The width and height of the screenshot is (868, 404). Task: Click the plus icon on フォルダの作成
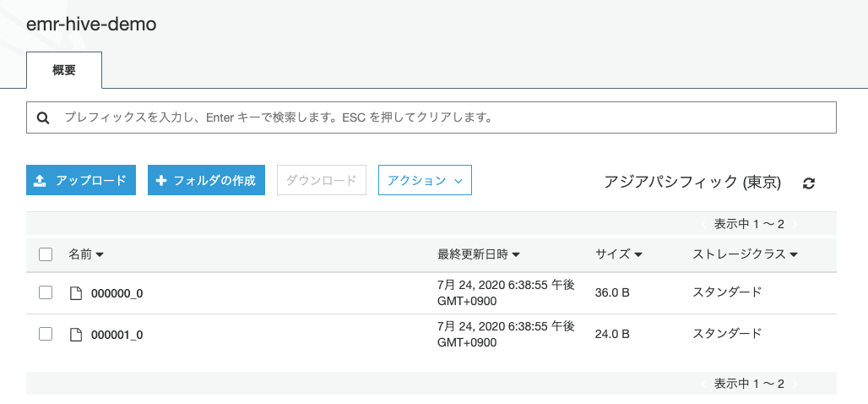(x=161, y=181)
